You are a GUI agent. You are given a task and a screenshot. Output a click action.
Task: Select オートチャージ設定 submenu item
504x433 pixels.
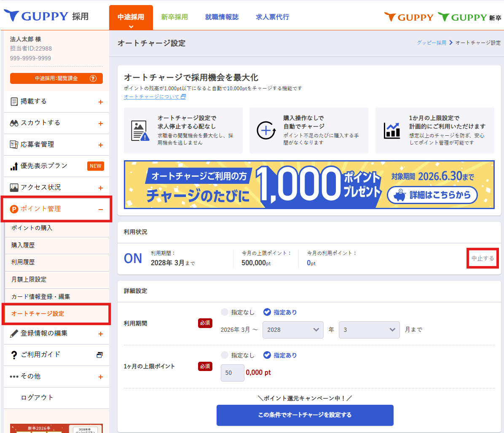pos(57,314)
